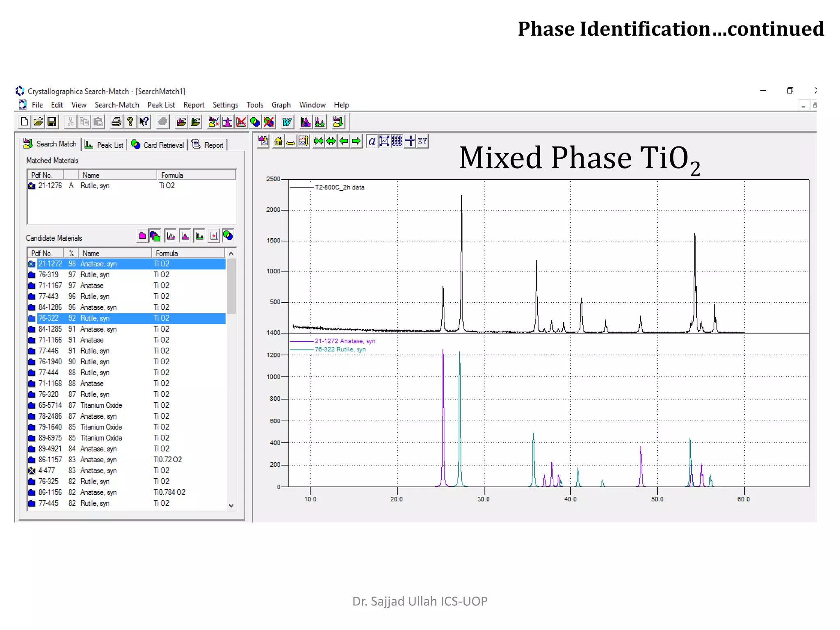The image size is (840, 630).
Task: Select candidate 21-1272 Anatase, syn
Action: click(127, 264)
